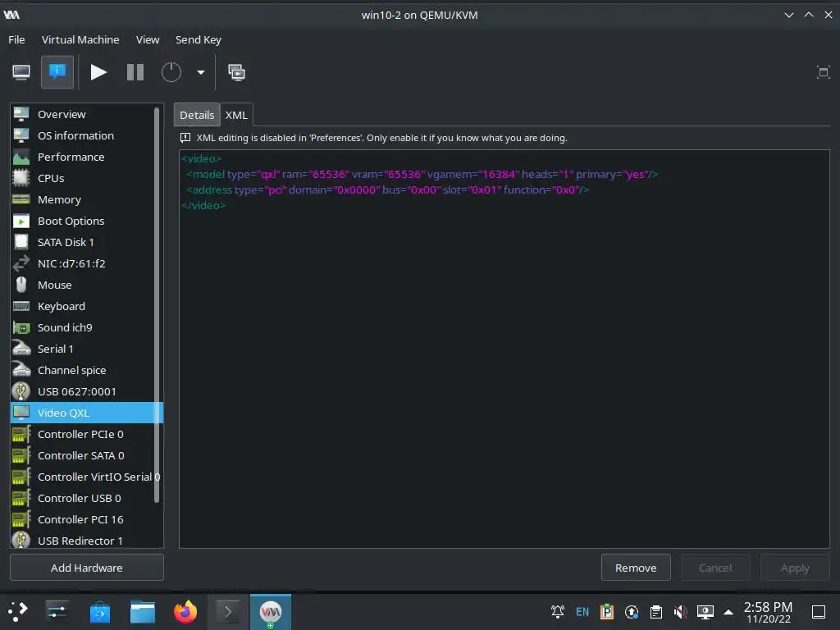
Task: Click the show desktop button
Action: [819, 611]
